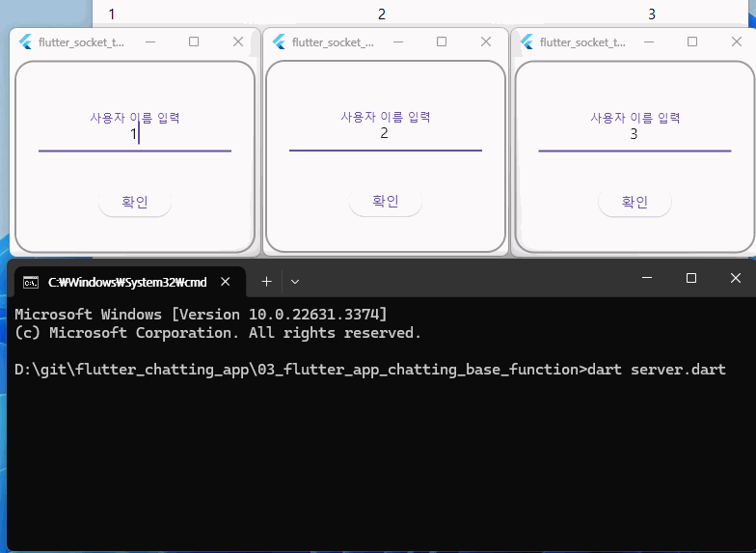Close the cmd terminal window
The height and width of the screenshot is (553, 756).
736,278
